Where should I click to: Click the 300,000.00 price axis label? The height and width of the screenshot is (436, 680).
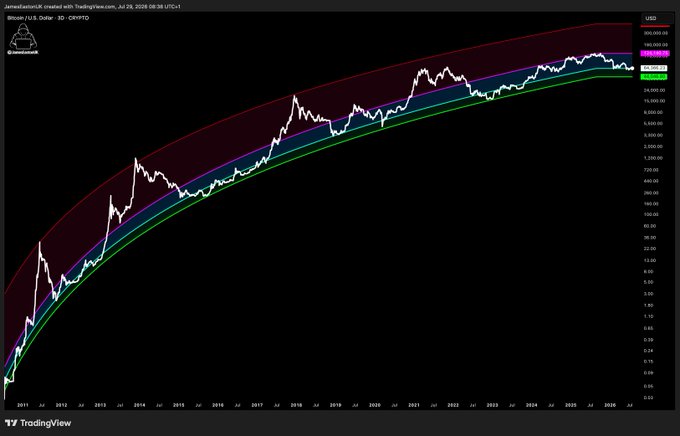(x=655, y=33)
